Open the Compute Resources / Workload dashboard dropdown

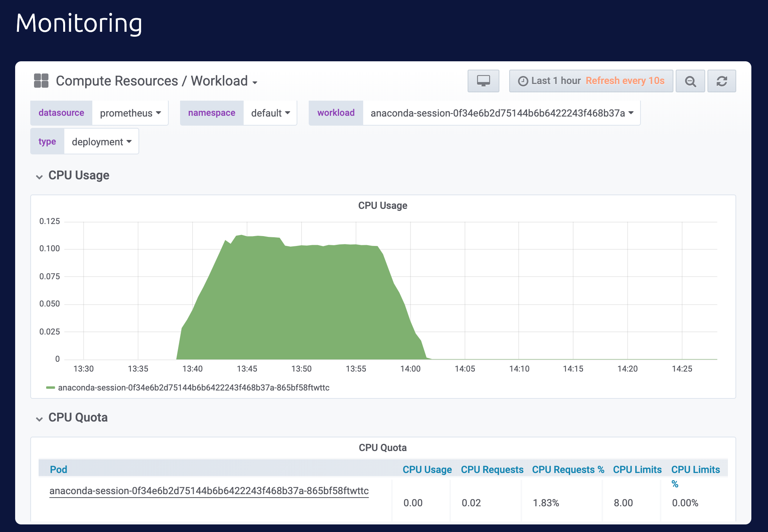(157, 81)
